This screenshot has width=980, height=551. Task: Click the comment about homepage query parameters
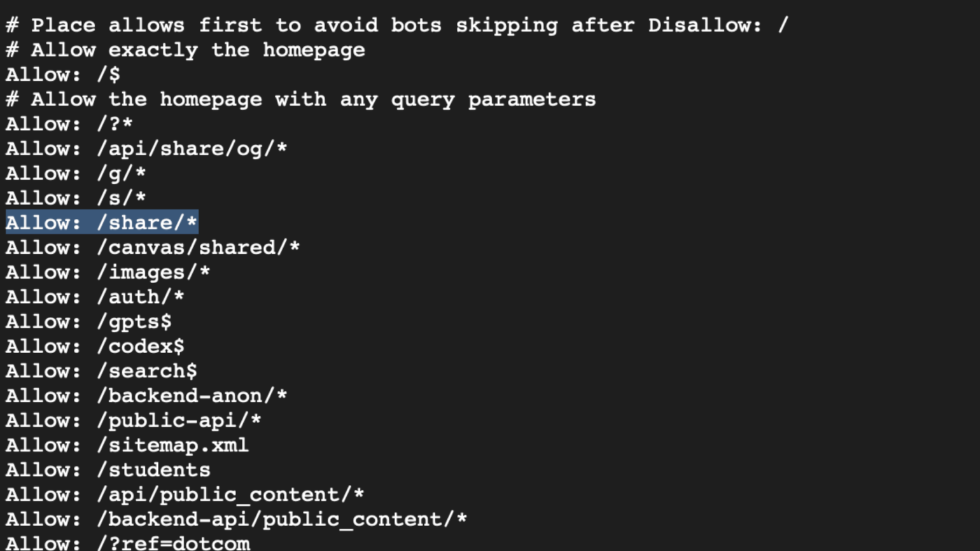tap(301, 100)
